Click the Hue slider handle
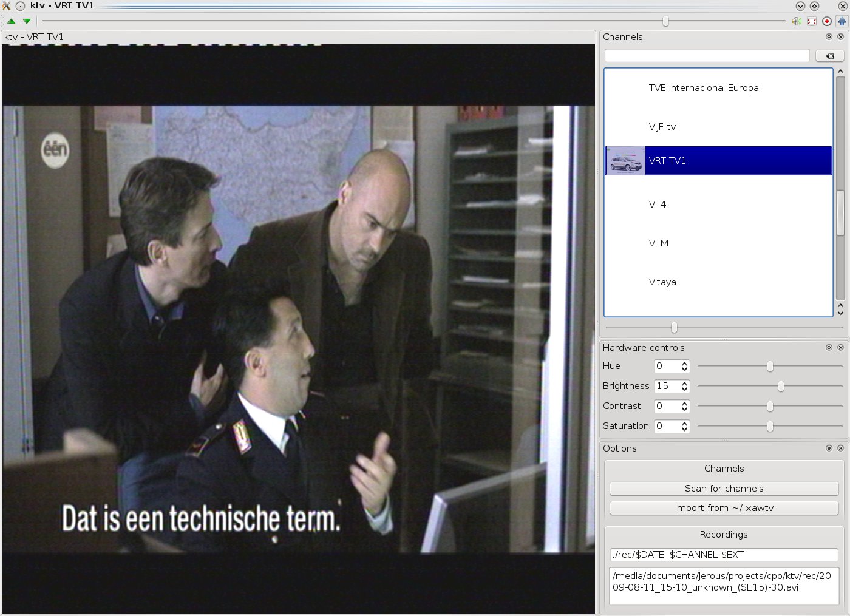This screenshot has height=616, width=850. pyautogui.click(x=770, y=367)
